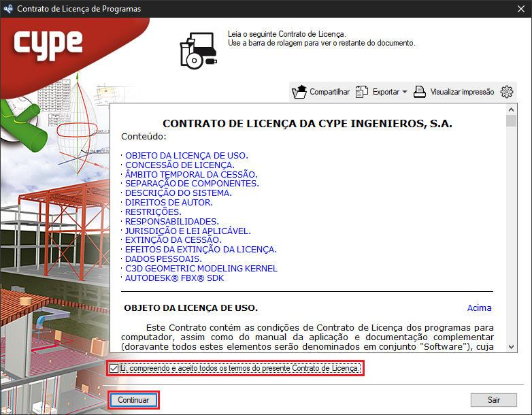Click the title bar application icon
This screenshot has height=415, width=532.
8,9
